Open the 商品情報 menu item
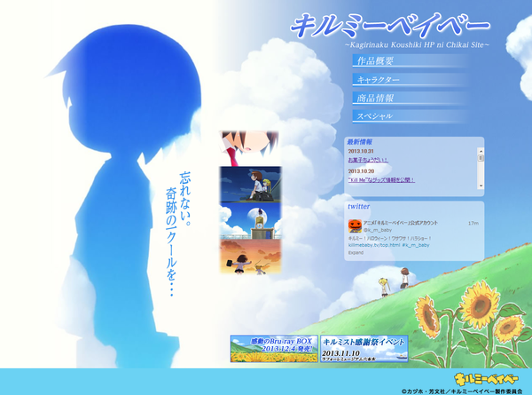The image size is (532, 395). point(411,99)
